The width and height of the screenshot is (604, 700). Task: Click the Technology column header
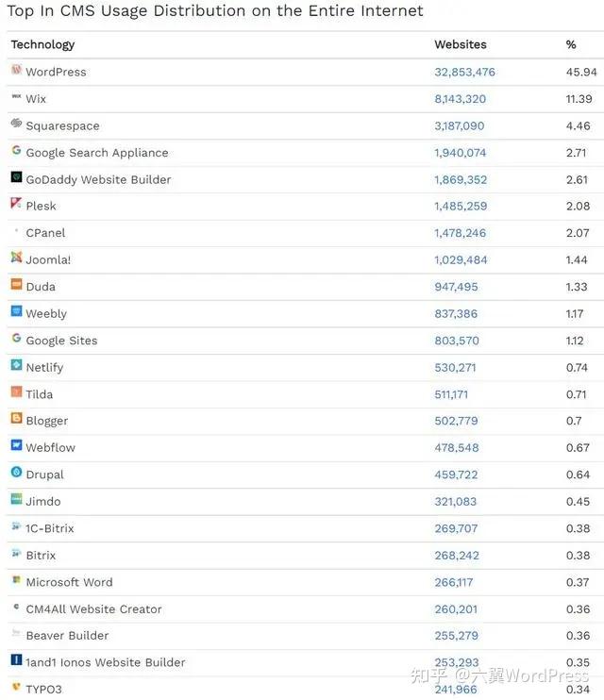coord(42,44)
